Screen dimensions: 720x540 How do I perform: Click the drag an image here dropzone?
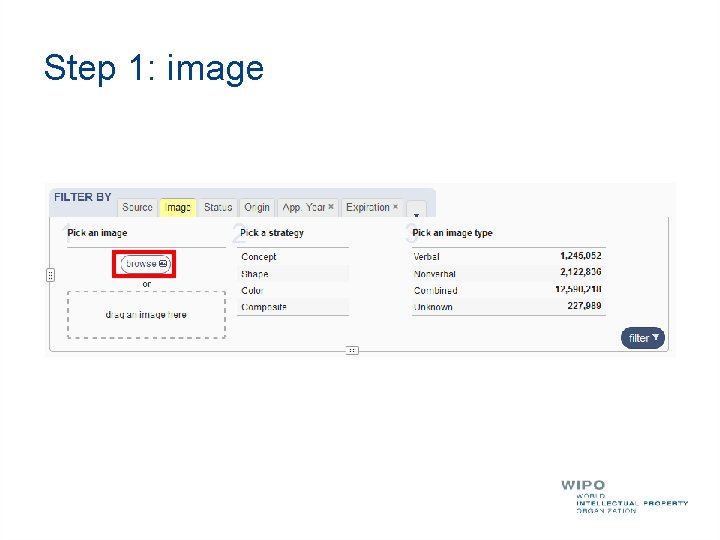[x=146, y=315]
